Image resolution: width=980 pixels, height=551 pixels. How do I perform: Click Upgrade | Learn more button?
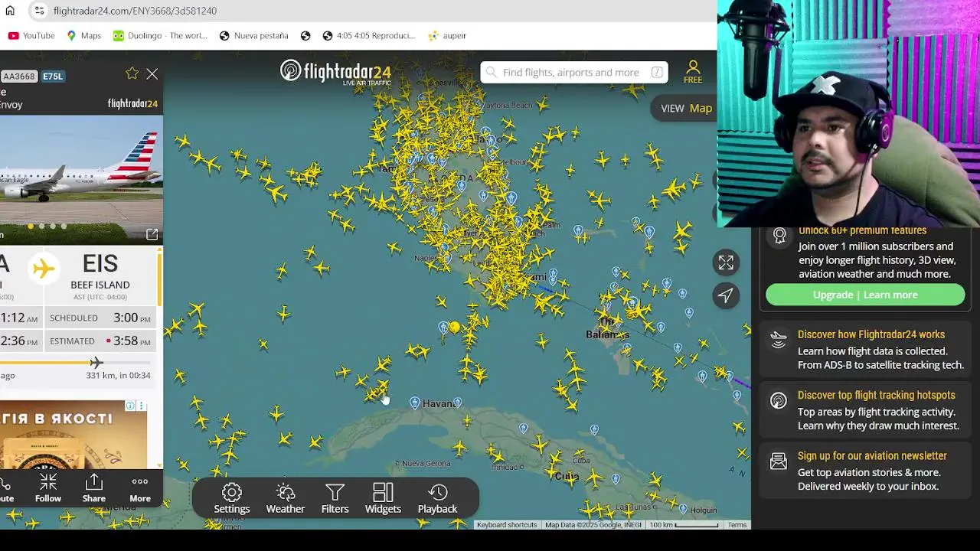pos(865,295)
